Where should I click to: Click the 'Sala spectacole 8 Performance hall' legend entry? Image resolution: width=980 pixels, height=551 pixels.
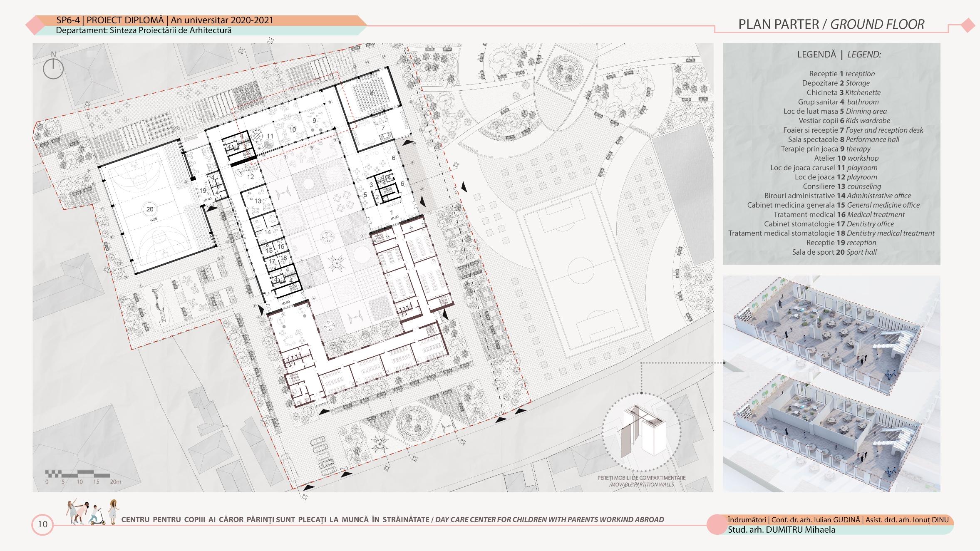point(843,139)
